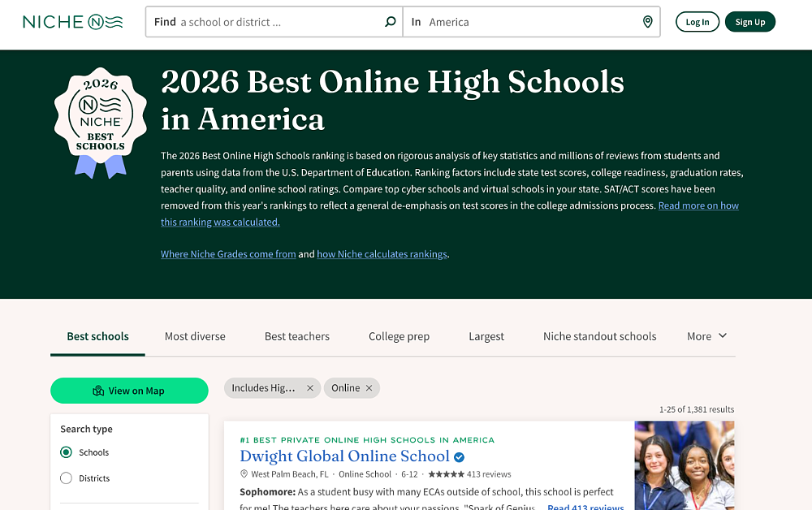Viewport: 812px width, 510px height.
Task: Click the 413 reviews text
Action: pyautogui.click(x=489, y=474)
